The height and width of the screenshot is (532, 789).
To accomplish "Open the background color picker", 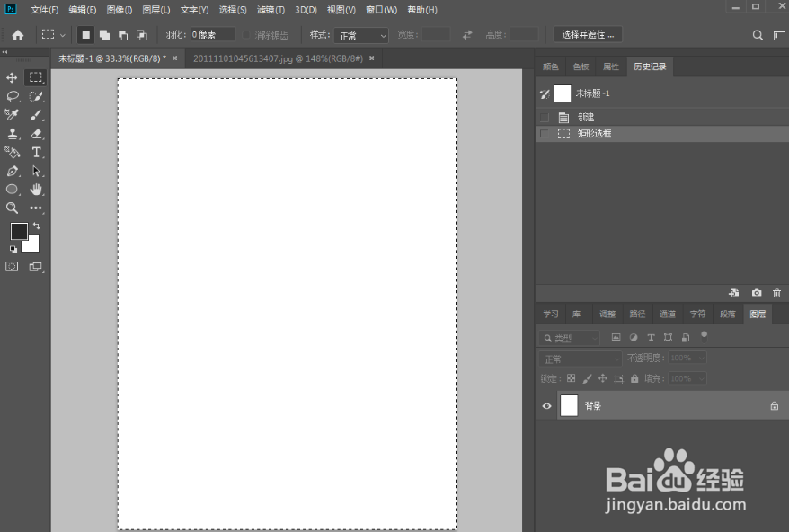I will (32, 245).
